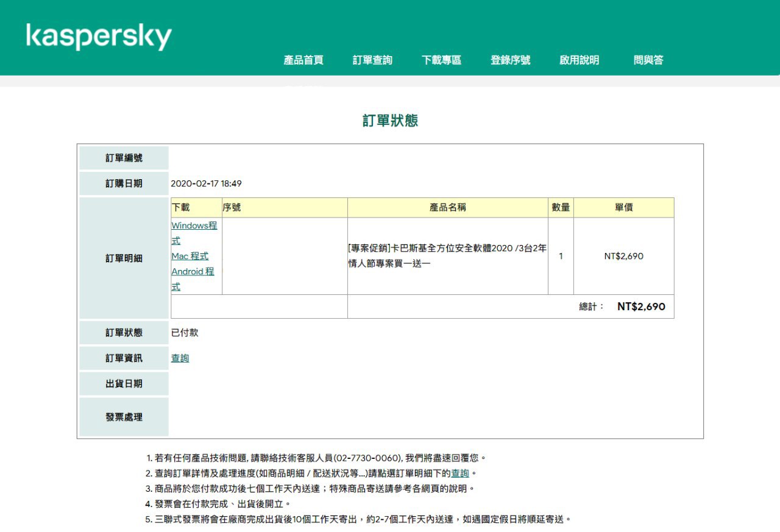Click the 數量 column header
The image size is (780, 532).
(561, 208)
